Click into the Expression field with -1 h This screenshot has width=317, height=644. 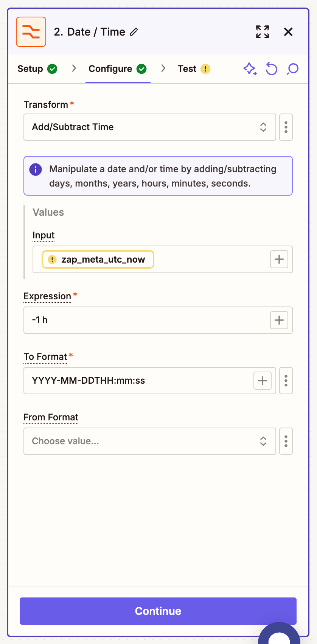click(144, 320)
